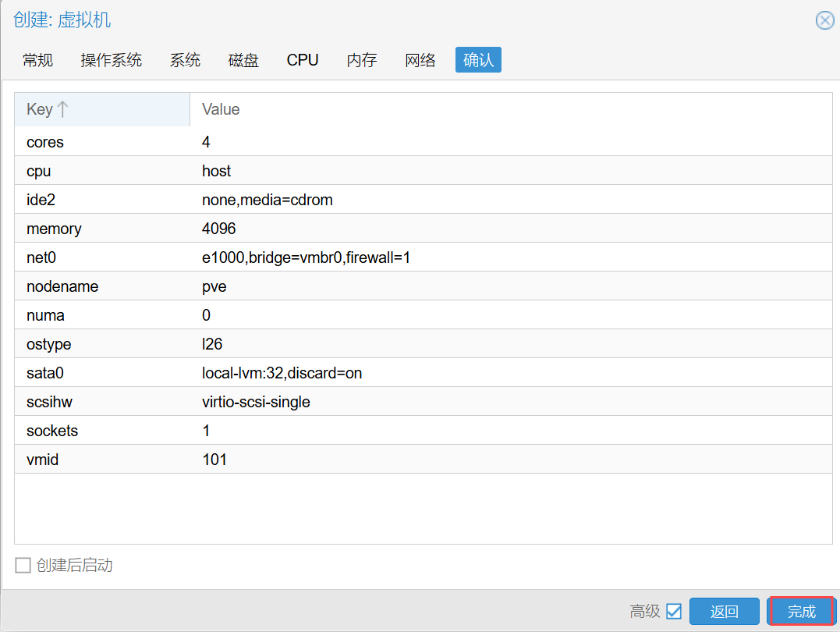The height and width of the screenshot is (632, 840).
Task: Select the nodename value pve
Action: point(214,287)
